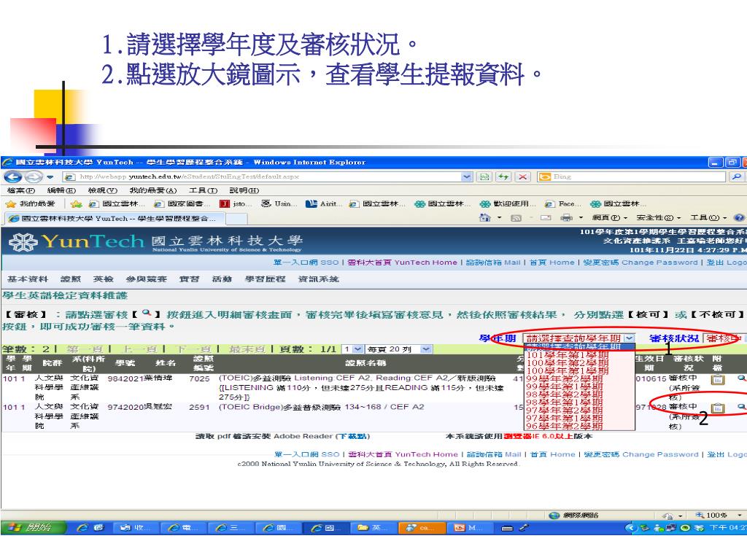Click certificate number 7025 cell
The width and height of the screenshot is (747, 560).
pos(199,378)
